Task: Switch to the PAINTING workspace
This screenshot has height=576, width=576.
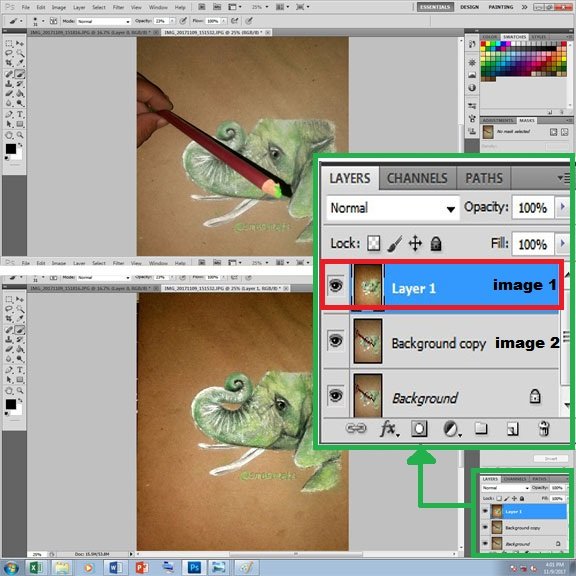Action: coord(501,7)
